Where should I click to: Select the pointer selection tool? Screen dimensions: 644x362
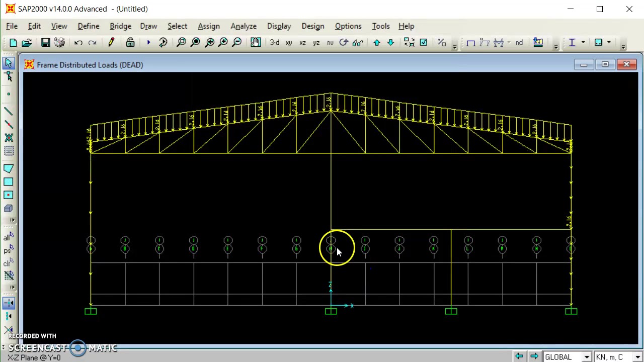click(x=9, y=63)
